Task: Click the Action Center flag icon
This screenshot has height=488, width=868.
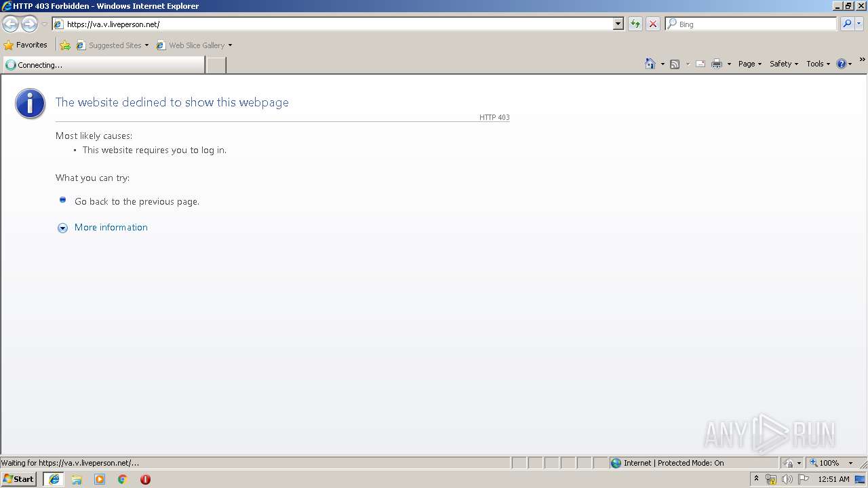Action: tap(804, 479)
